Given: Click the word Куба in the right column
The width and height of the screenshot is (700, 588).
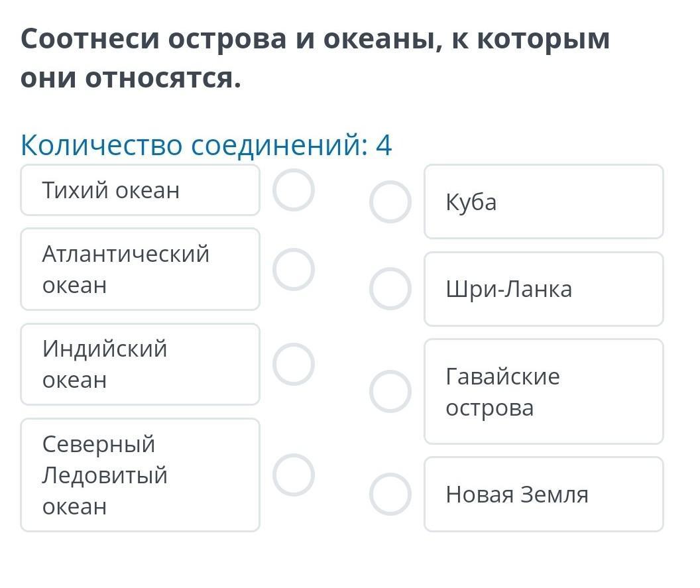Looking at the screenshot, I should click(x=471, y=202).
